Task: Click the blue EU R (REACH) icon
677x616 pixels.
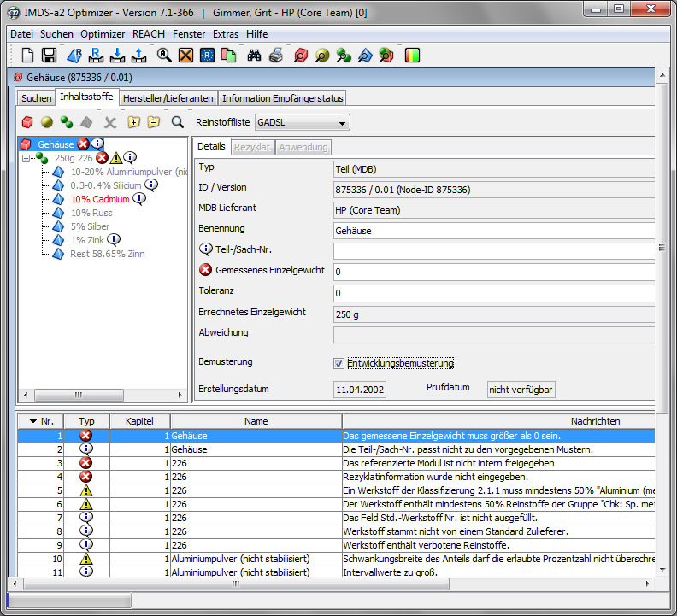Action: coord(207,56)
